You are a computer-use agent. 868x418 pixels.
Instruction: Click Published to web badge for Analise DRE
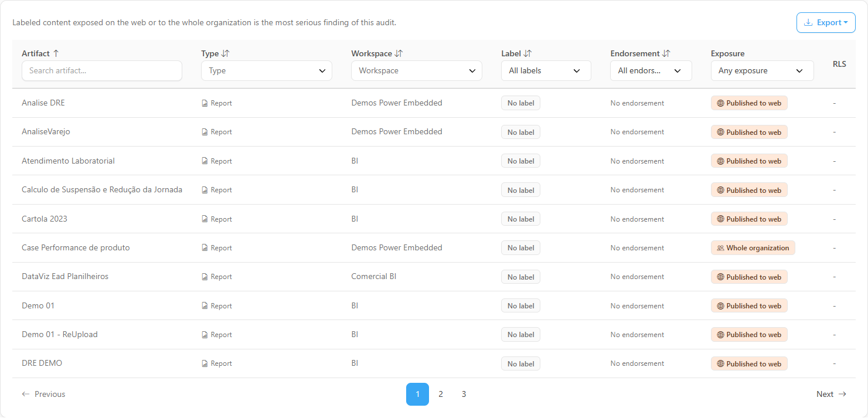[x=749, y=103]
